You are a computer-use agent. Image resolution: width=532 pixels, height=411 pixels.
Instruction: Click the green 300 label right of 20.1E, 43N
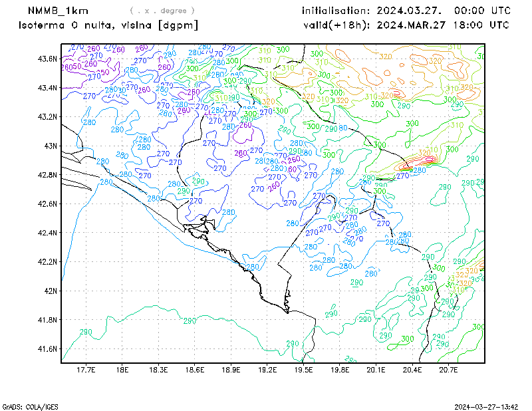click(380, 145)
